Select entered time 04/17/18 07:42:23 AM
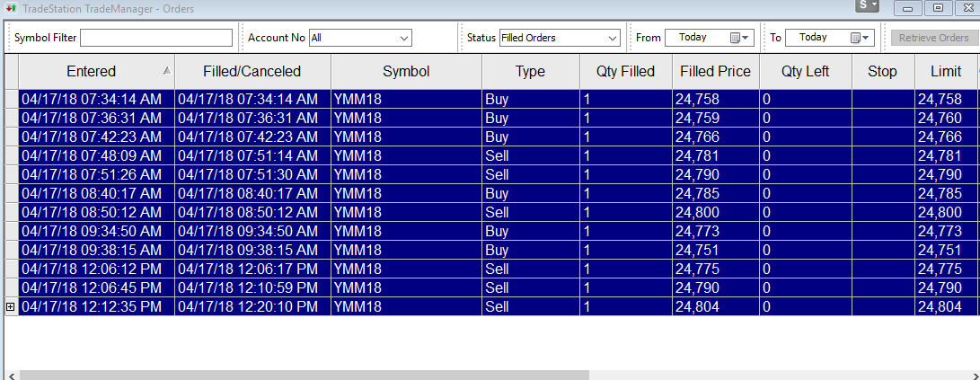Image resolution: width=980 pixels, height=380 pixels. [92, 137]
